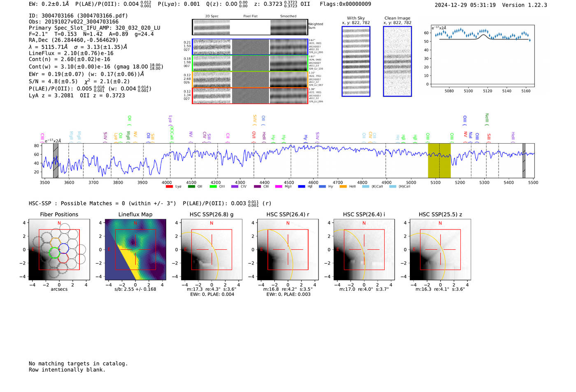
Task: Open the HSC SSP(26.8) g image
Action: pyautogui.click(x=211, y=250)
